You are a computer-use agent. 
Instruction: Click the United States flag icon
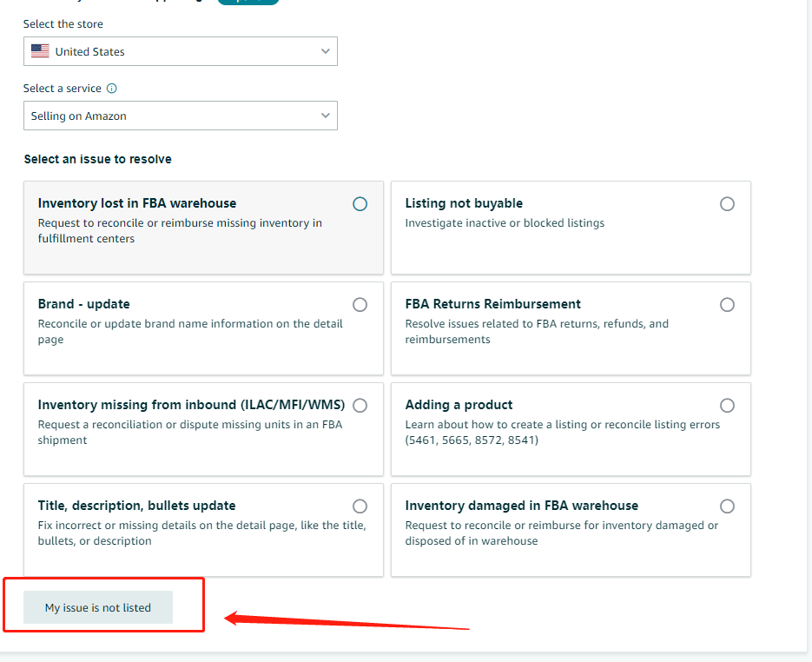[40, 51]
